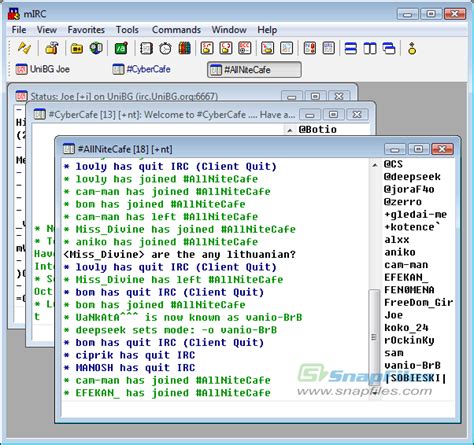474x445 pixels.
Task: Click 'MANOSH has quit IRC' line
Action: (129, 368)
